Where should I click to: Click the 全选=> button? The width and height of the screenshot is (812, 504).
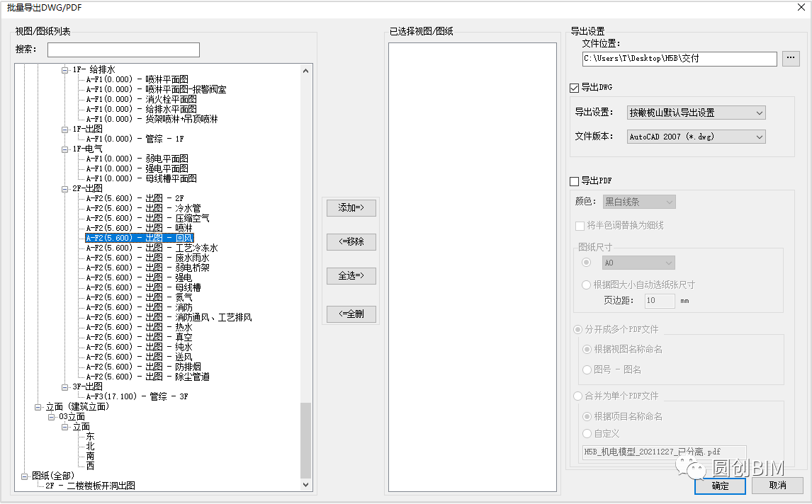pos(351,276)
